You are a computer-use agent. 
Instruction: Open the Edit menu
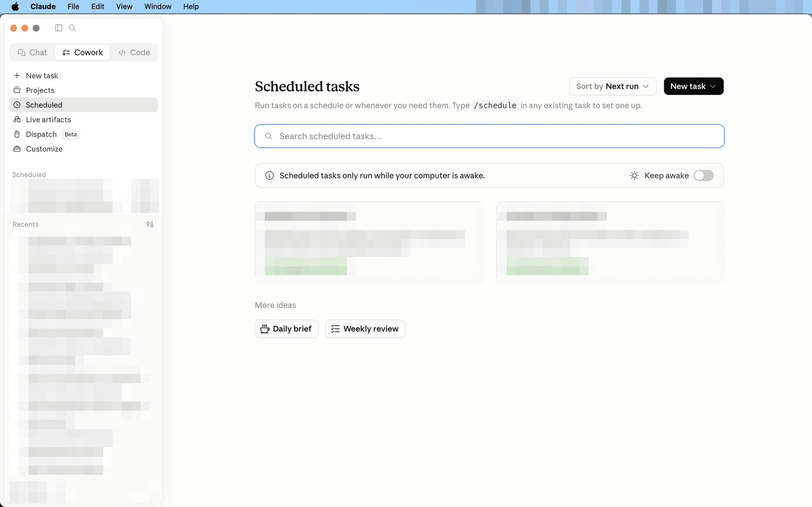coord(97,6)
